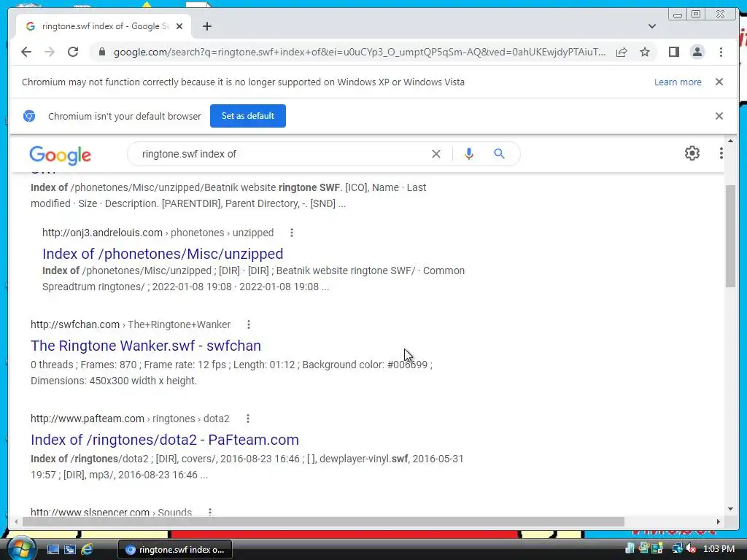Toggle the browser side panel
The height and width of the screenshot is (560, 747).
(673, 52)
